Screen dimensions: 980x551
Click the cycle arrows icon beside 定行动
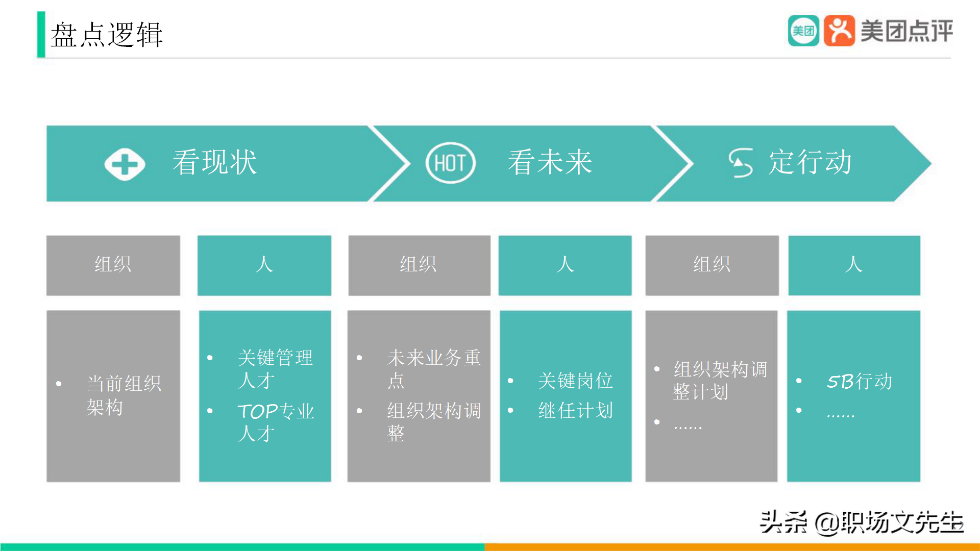tap(741, 163)
